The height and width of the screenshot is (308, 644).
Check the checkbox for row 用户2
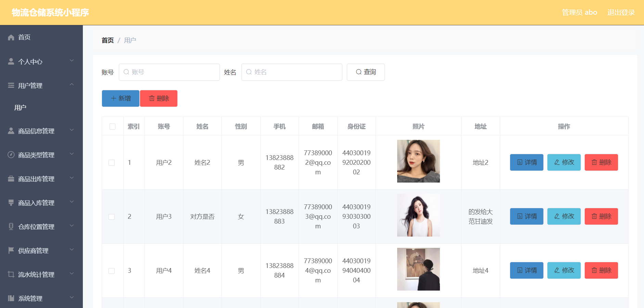click(x=112, y=163)
